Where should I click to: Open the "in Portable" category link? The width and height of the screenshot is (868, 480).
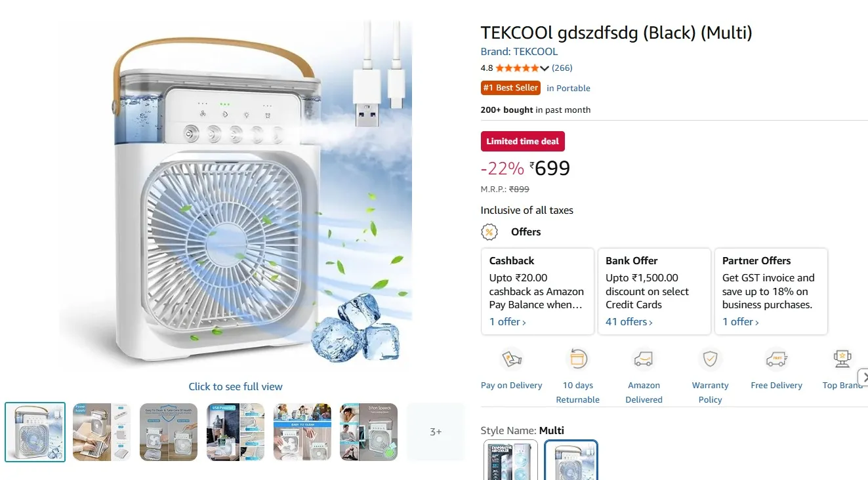(x=568, y=89)
